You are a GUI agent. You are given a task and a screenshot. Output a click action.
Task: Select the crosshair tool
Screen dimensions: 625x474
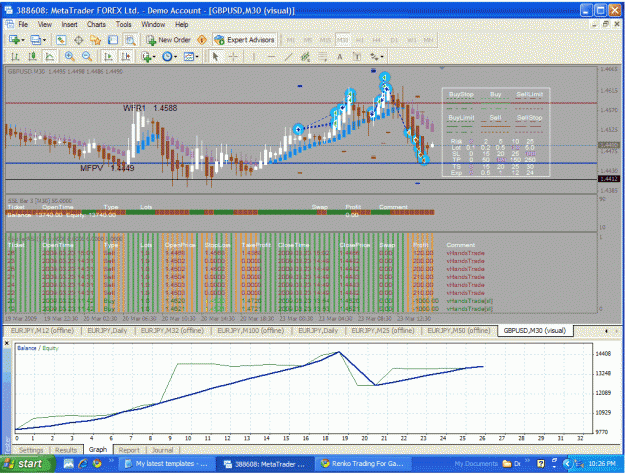pos(233,57)
